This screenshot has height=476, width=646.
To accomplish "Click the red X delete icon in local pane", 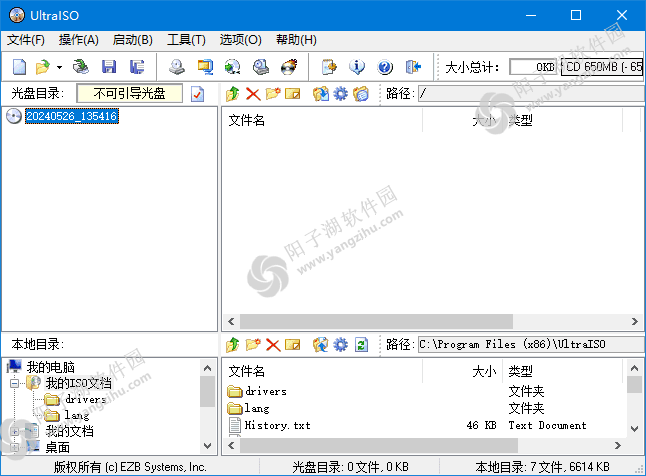I will tap(273, 345).
